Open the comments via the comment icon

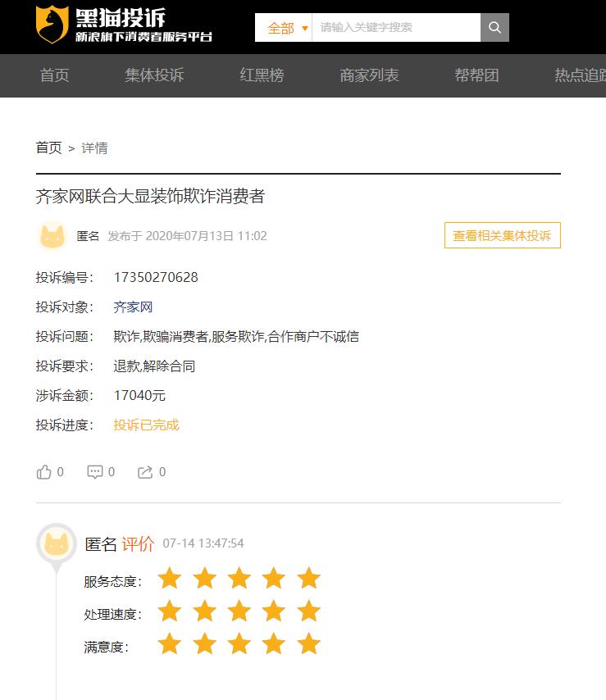point(95,471)
